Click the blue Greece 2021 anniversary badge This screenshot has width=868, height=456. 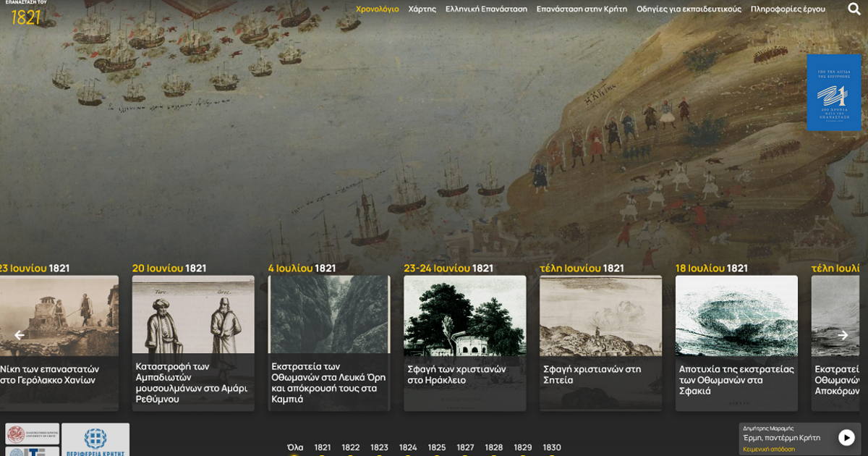click(833, 93)
